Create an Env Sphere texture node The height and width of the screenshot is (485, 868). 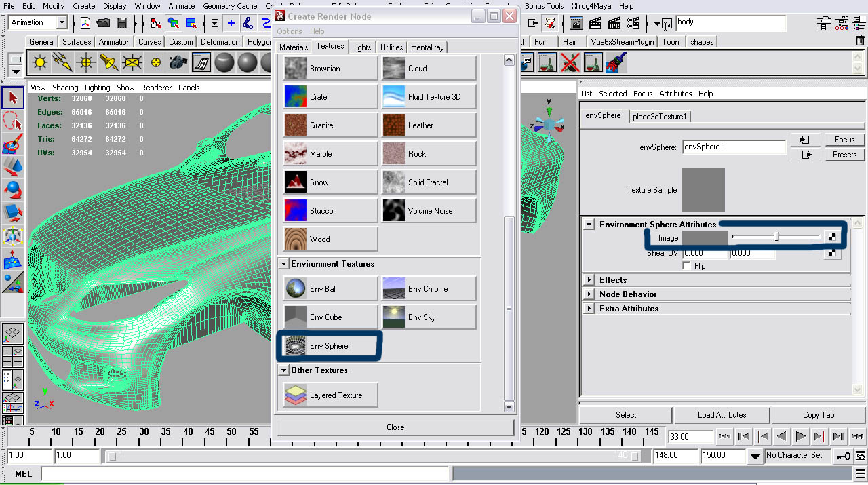coord(330,346)
